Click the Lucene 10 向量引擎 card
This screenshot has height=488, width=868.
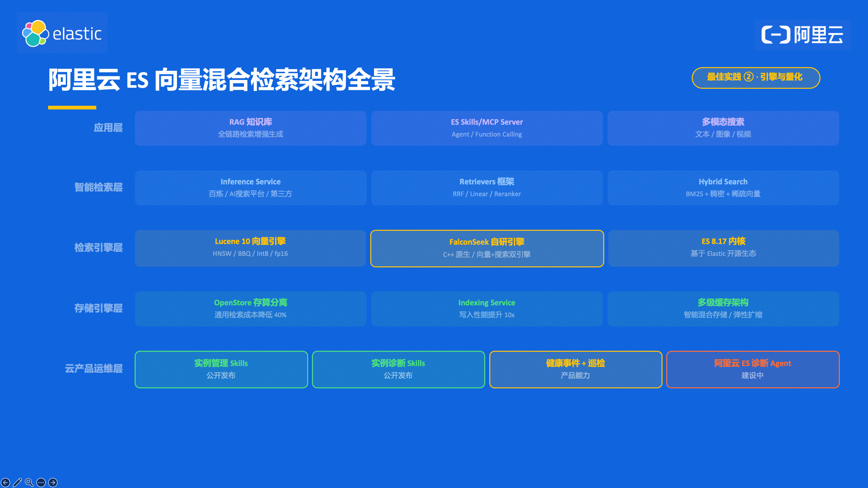click(x=250, y=248)
